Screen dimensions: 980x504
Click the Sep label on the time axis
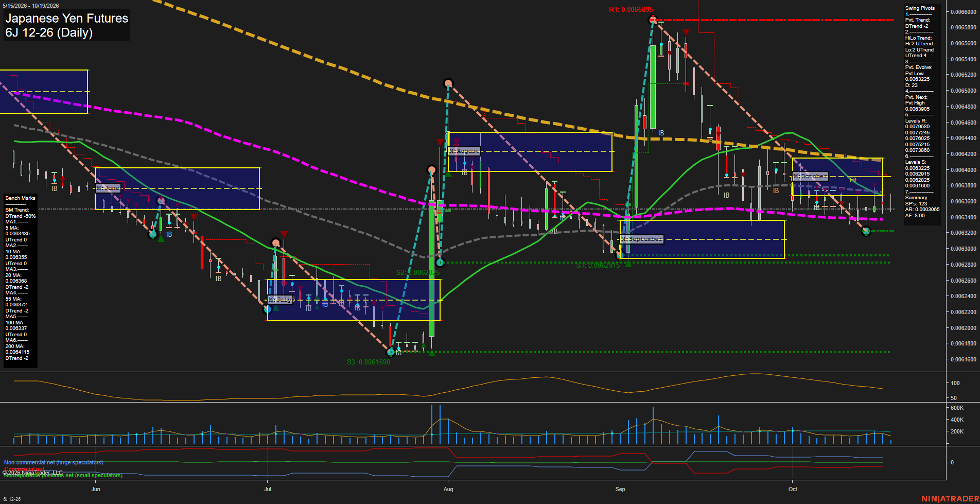(x=620, y=489)
